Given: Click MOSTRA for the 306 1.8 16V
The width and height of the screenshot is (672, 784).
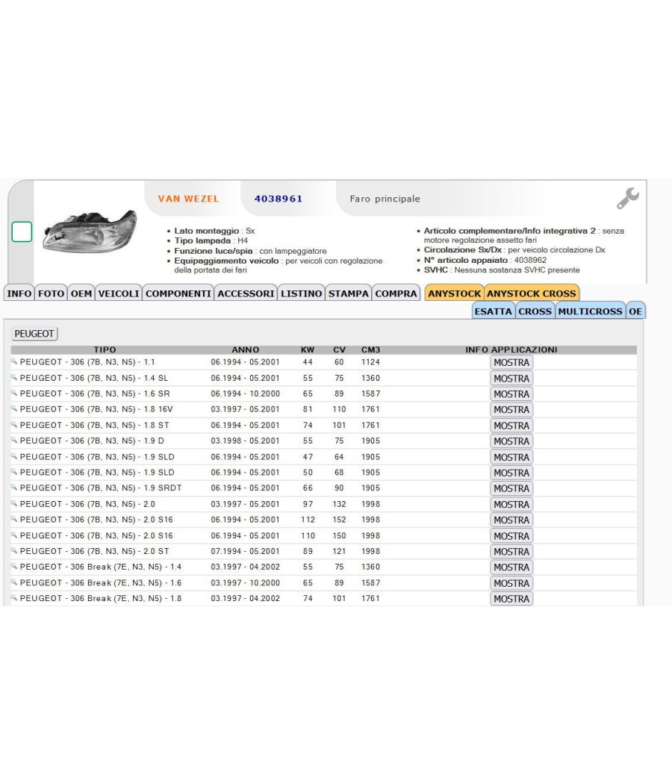Looking at the screenshot, I should 511,409.
